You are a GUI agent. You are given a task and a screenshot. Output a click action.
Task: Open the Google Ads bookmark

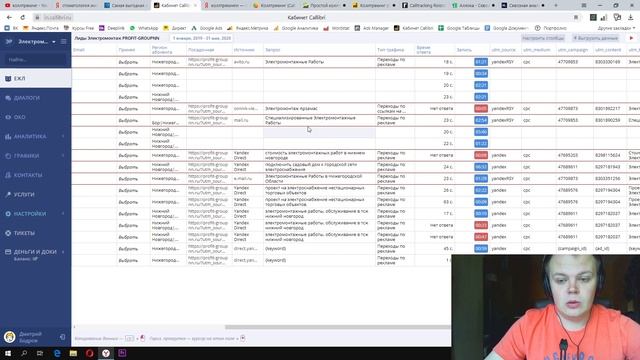click(207, 28)
